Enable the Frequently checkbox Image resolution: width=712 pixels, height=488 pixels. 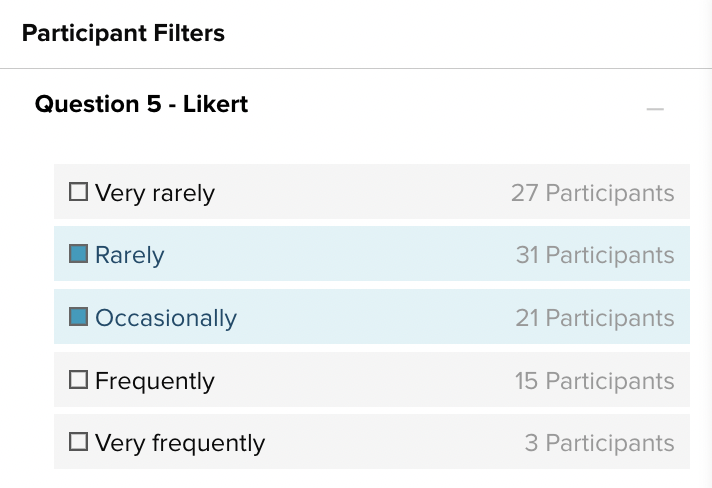tap(78, 381)
